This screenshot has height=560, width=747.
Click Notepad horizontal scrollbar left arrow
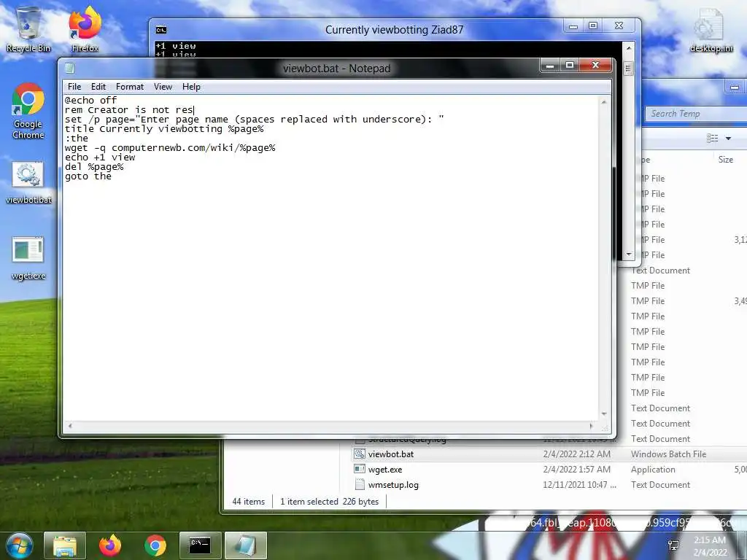[x=70, y=426]
